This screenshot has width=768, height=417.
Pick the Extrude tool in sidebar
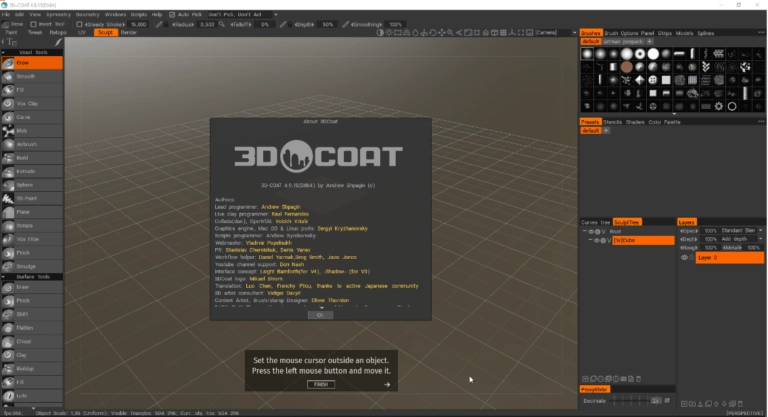click(x=31, y=172)
